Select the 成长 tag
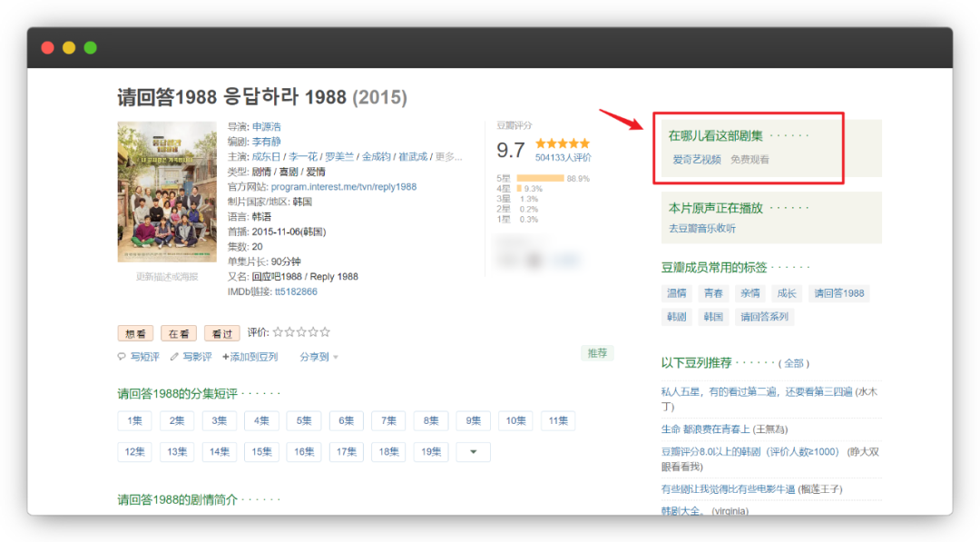 click(786, 293)
